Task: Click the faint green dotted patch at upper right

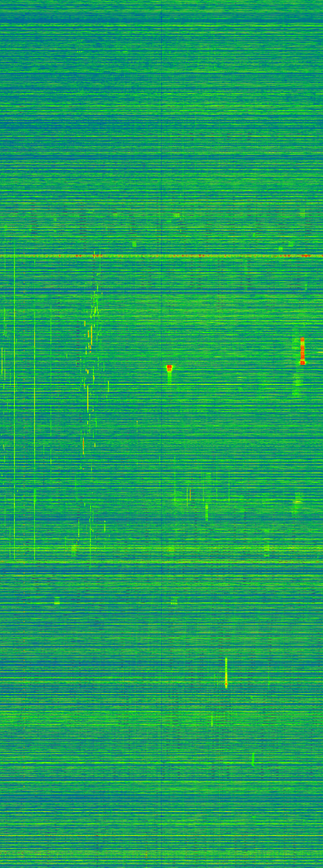Action: tap(302, 213)
